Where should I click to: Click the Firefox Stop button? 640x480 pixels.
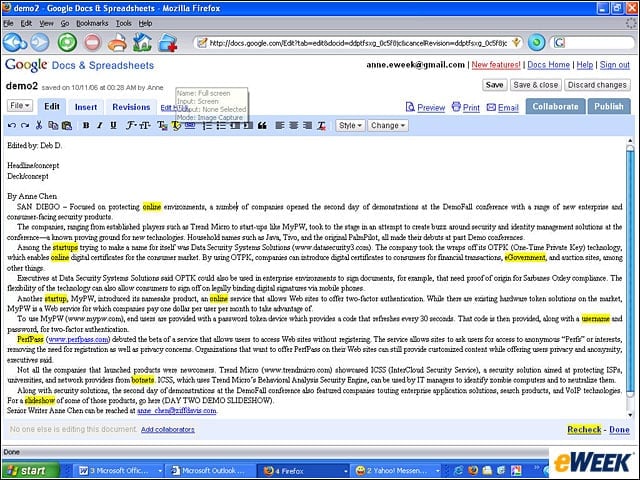tap(92, 42)
